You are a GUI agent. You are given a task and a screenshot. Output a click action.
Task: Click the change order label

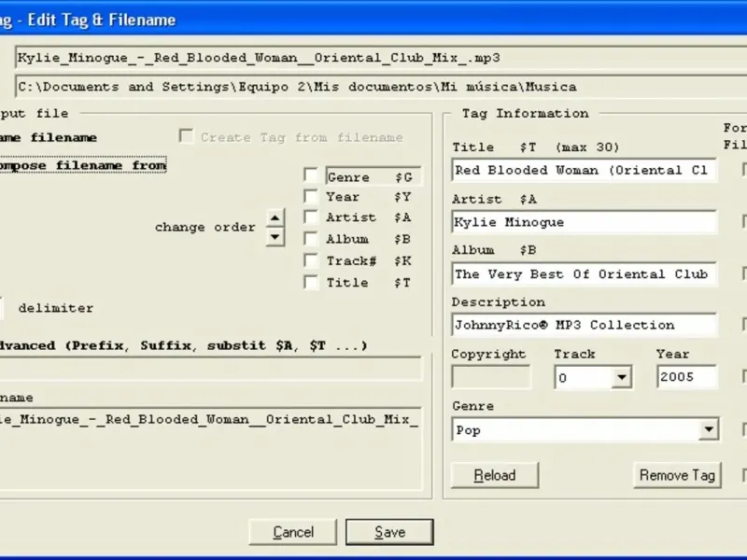point(204,227)
